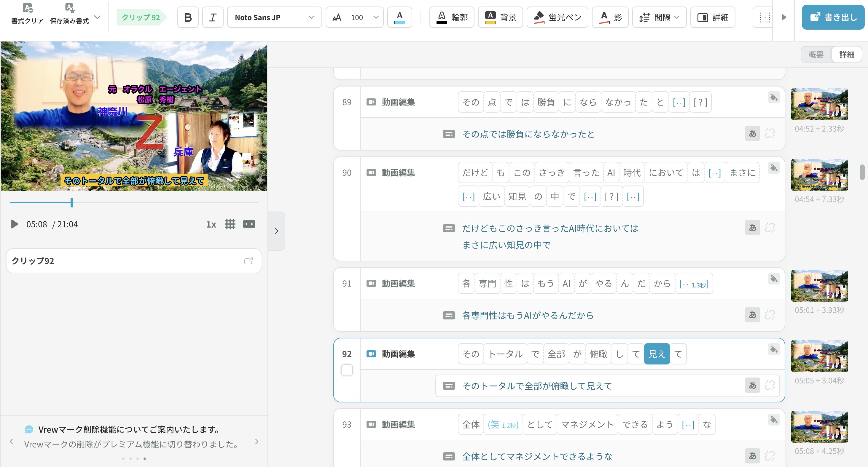The image size is (868, 467).
Task: Select the (笑 1.2秒) token in clip 93
Action: tap(503, 425)
